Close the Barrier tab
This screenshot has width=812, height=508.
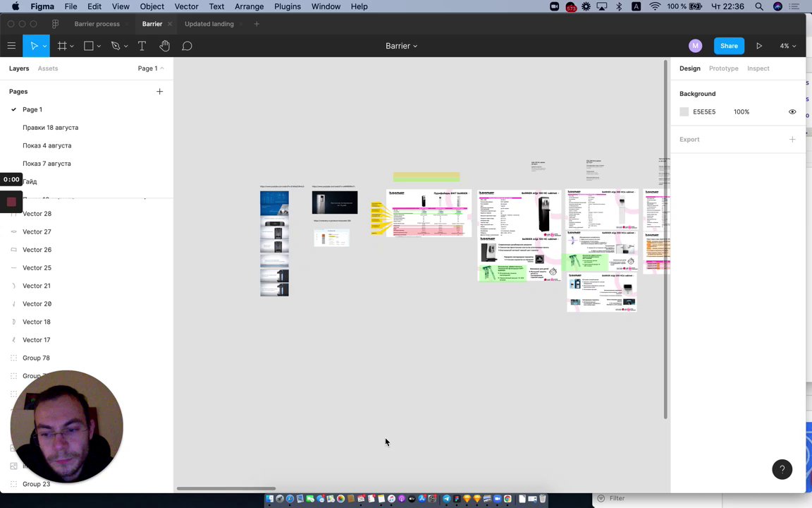(169, 24)
